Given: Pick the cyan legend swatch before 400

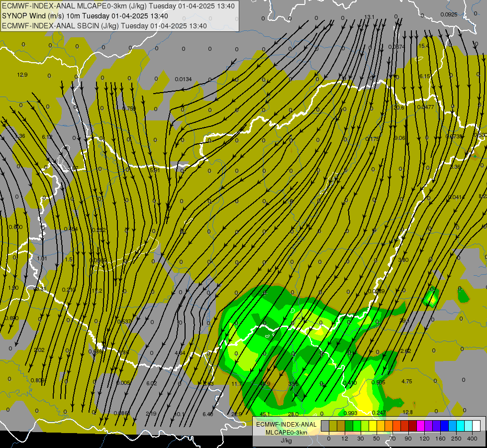Looking at the screenshot, I should 460,426.
